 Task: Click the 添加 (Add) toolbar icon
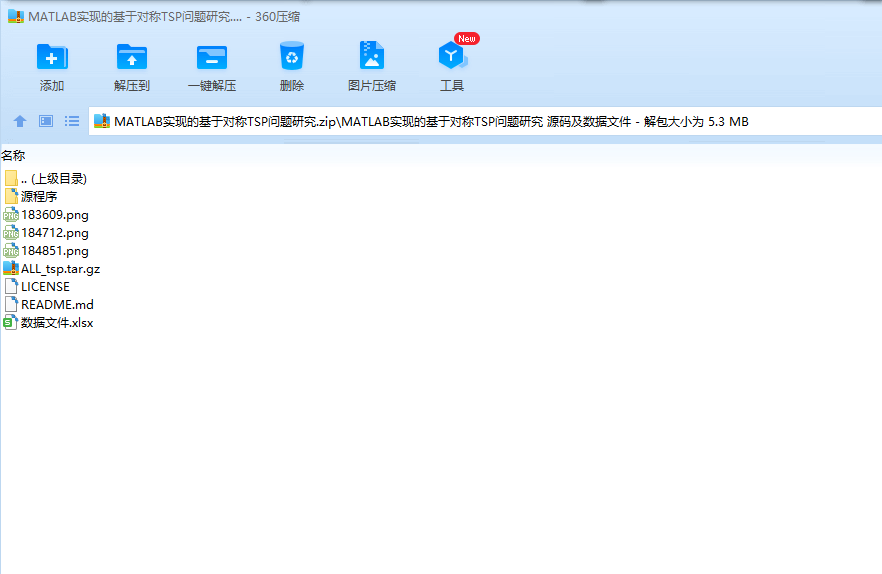click(x=52, y=57)
